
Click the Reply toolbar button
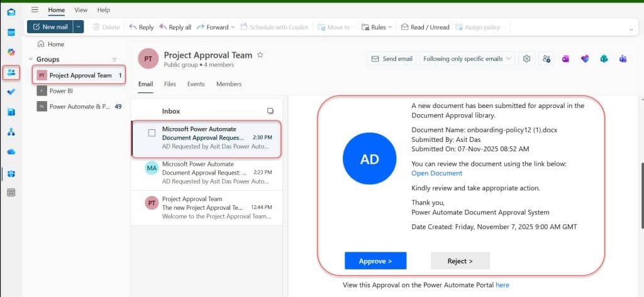click(x=141, y=27)
